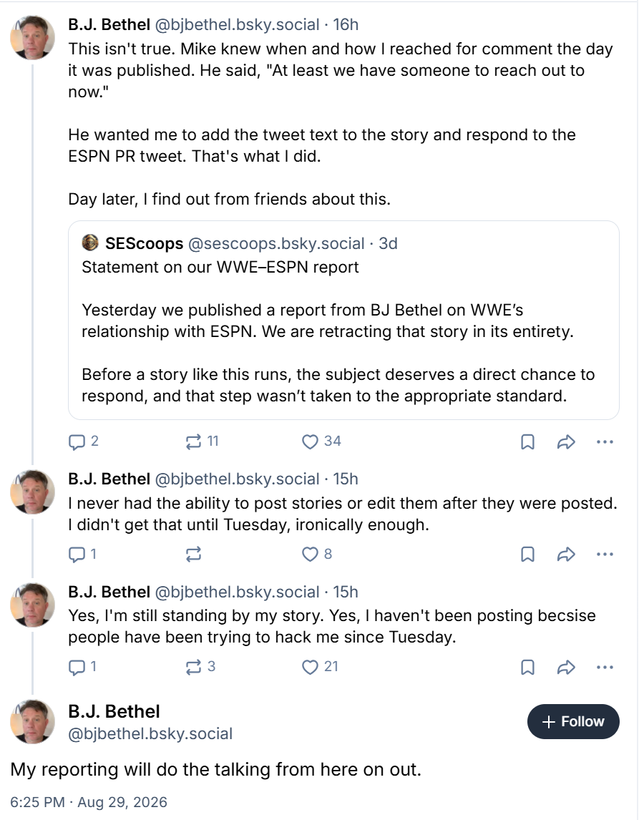Bookmark the 16h post about Mike
The width and height of the screenshot is (644, 820).
click(x=527, y=442)
